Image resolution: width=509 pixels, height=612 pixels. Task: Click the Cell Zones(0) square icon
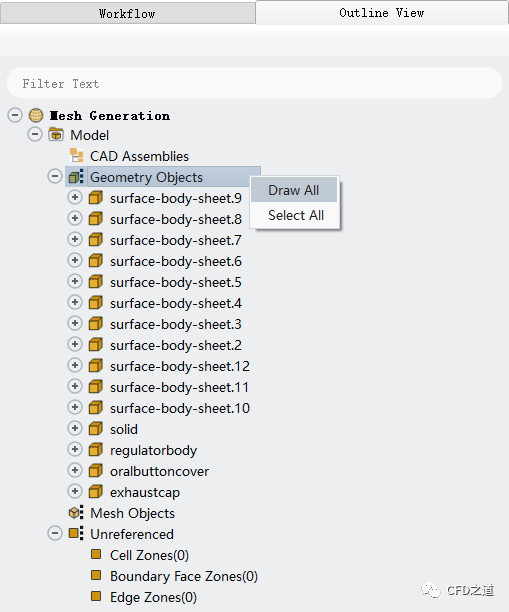(x=96, y=555)
